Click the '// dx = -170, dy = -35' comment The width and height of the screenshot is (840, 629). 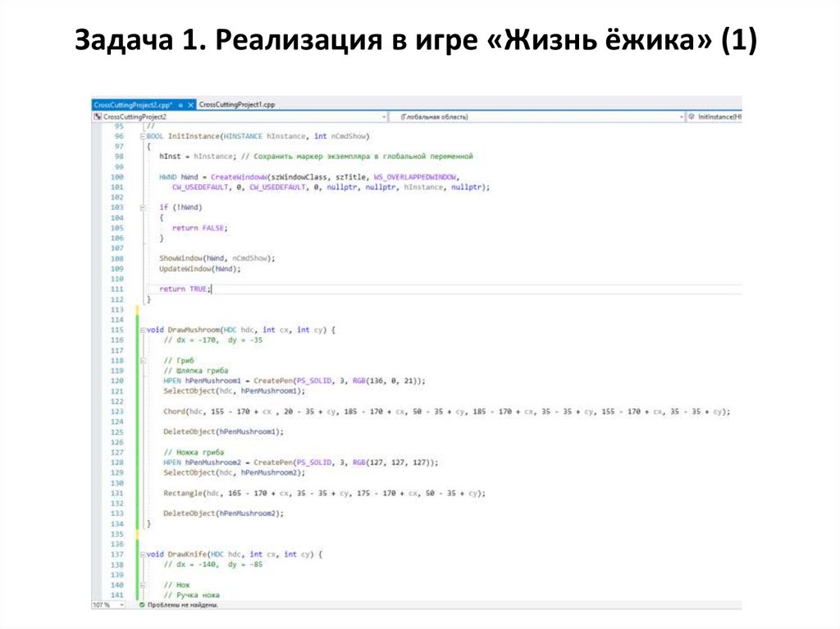pos(212,340)
